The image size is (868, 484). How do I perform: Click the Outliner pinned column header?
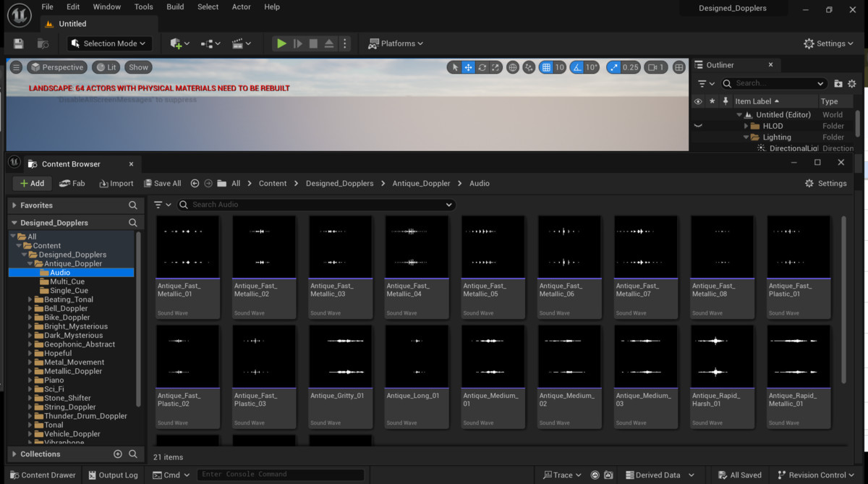[x=726, y=101]
